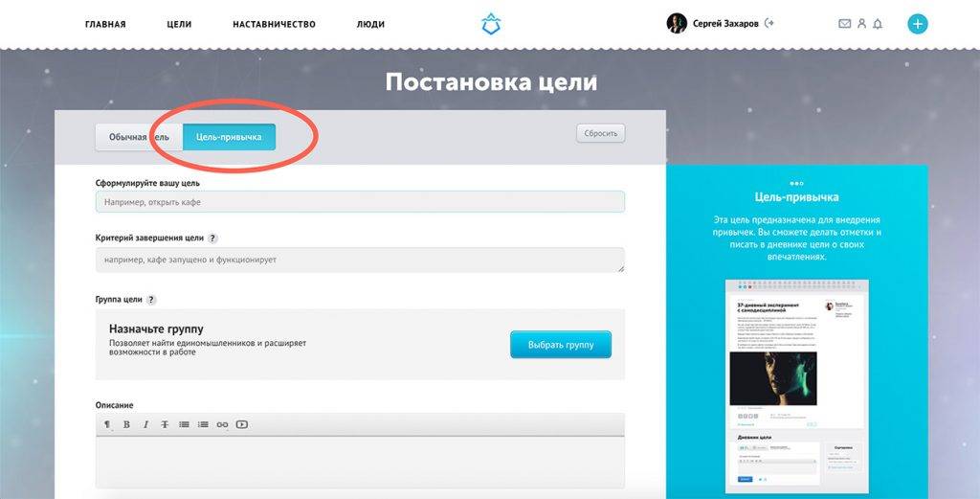This screenshot has height=499, width=980.
Task: Click the Выбрать группу button
Action: click(x=561, y=345)
